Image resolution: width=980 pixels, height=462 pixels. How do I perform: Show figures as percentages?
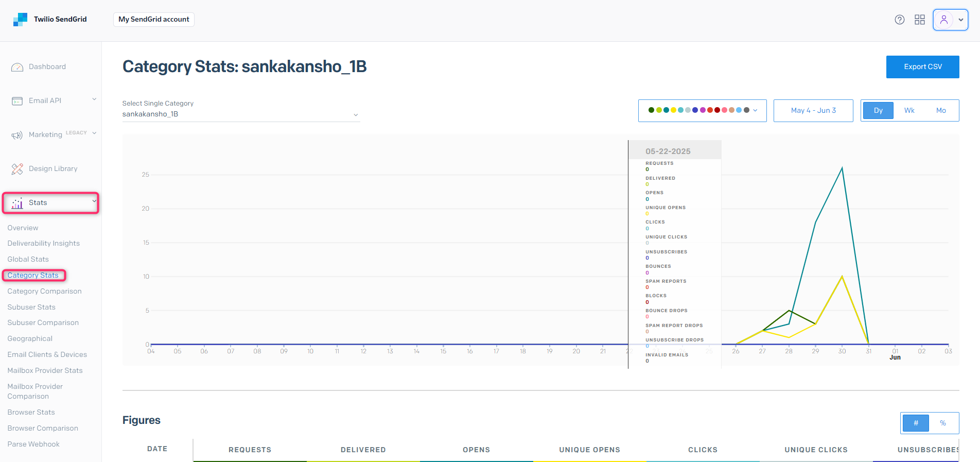942,423
